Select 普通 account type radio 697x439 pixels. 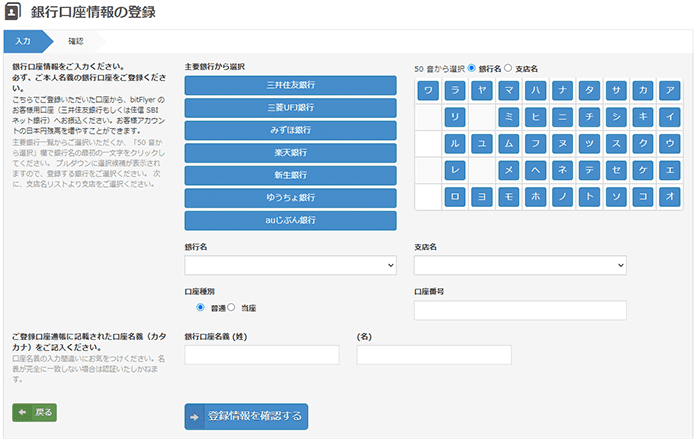coord(200,307)
